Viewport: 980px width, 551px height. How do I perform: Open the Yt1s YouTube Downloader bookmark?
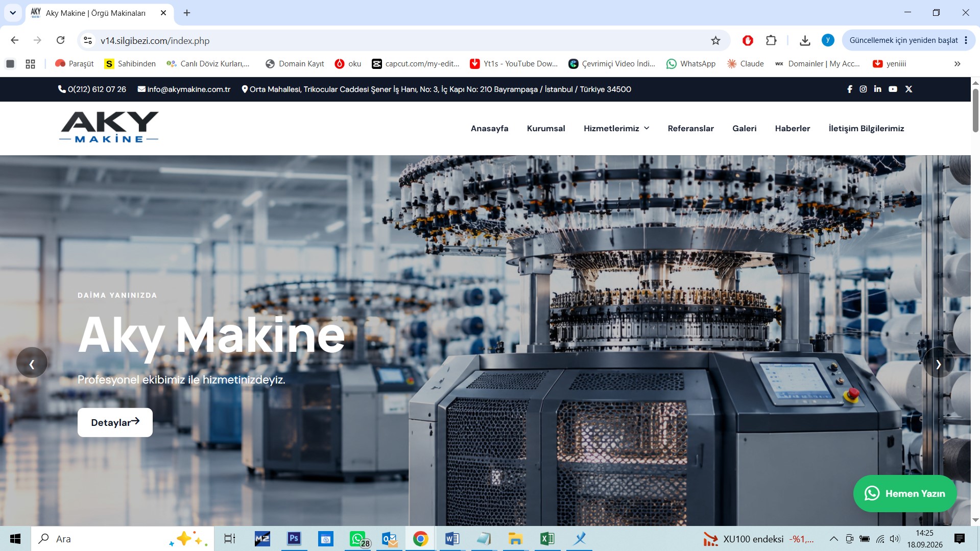click(x=514, y=64)
